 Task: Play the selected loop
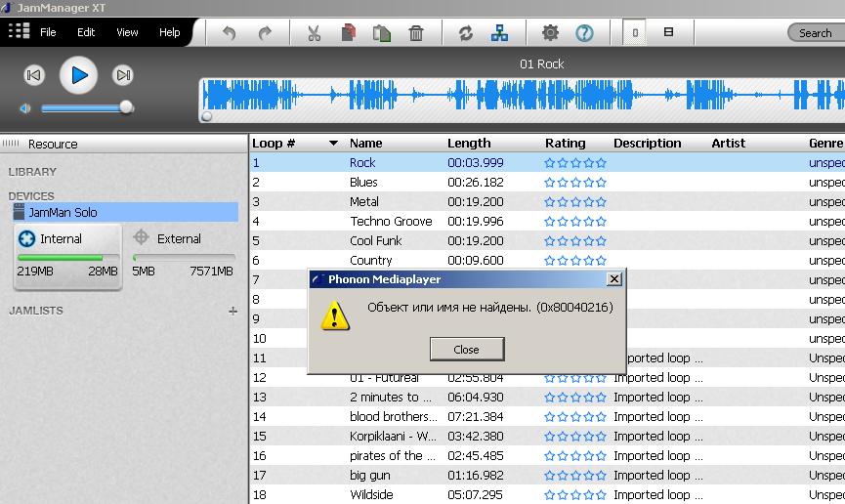point(79,75)
